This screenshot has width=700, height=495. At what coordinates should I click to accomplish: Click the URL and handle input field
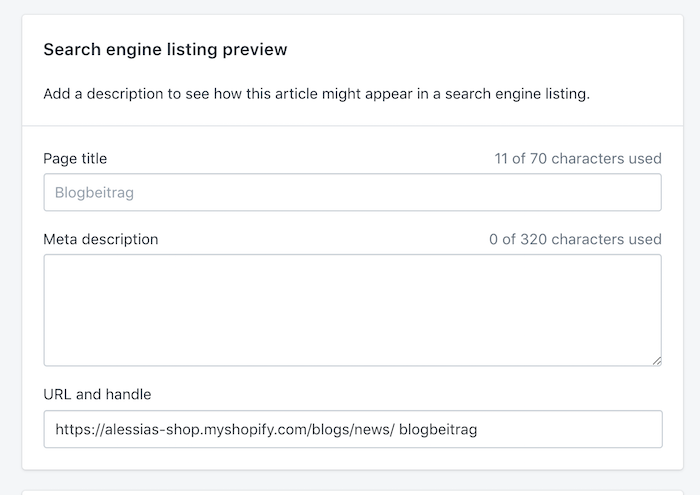(353, 429)
